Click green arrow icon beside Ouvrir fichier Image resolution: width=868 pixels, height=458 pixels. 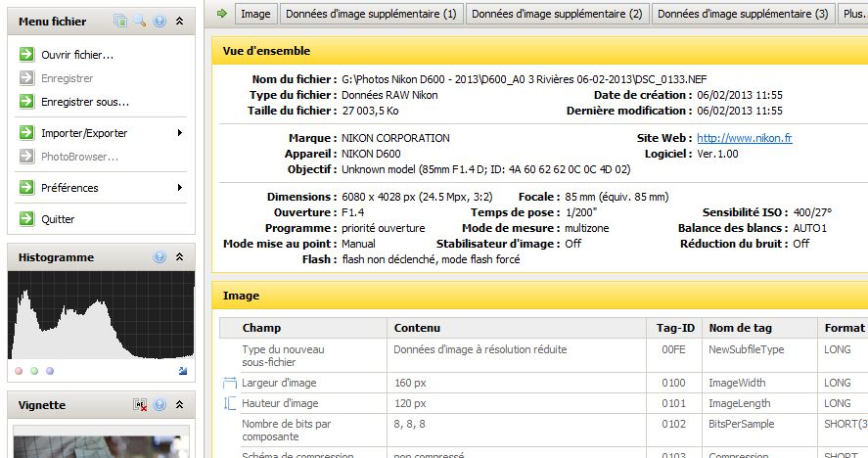coord(26,54)
